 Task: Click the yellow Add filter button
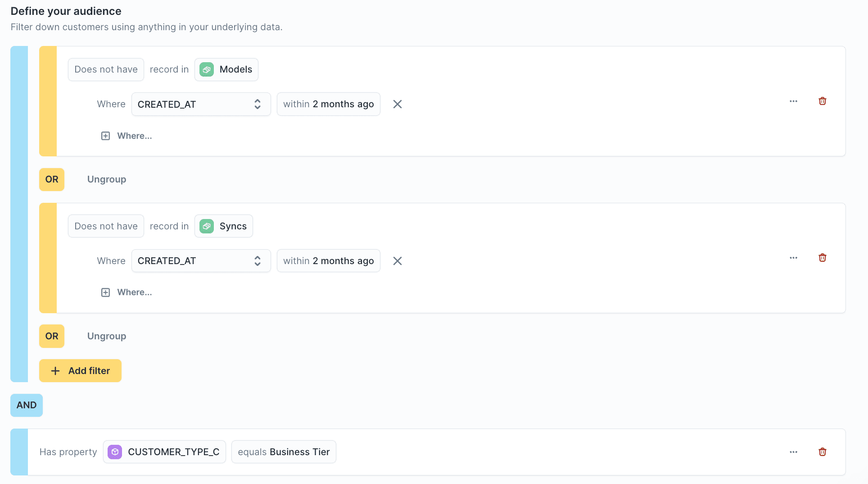tap(80, 371)
